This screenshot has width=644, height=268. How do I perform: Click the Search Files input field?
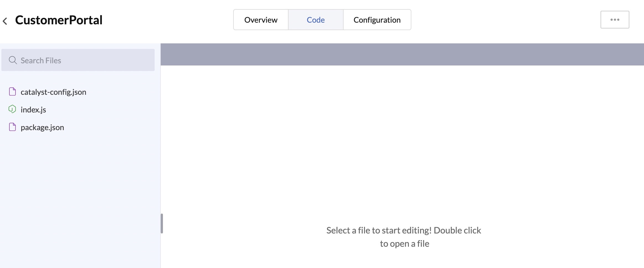pyautogui.click(x=77, y=60)
